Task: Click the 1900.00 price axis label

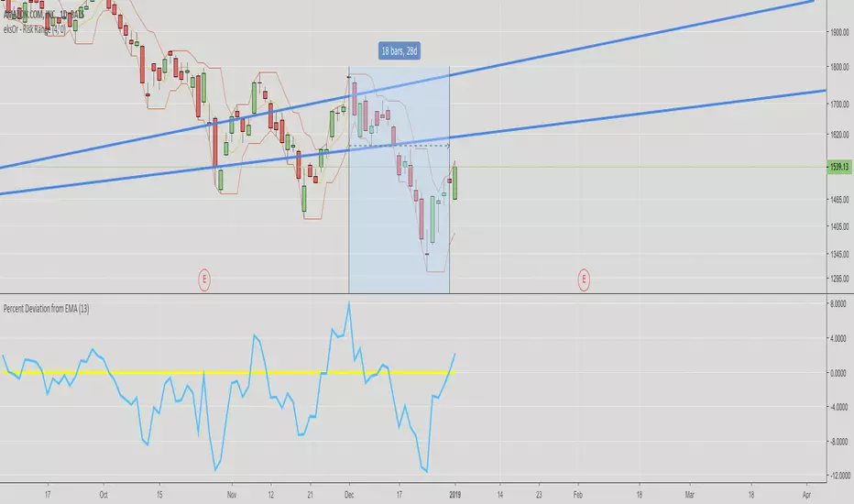Action: click(839, 32)
